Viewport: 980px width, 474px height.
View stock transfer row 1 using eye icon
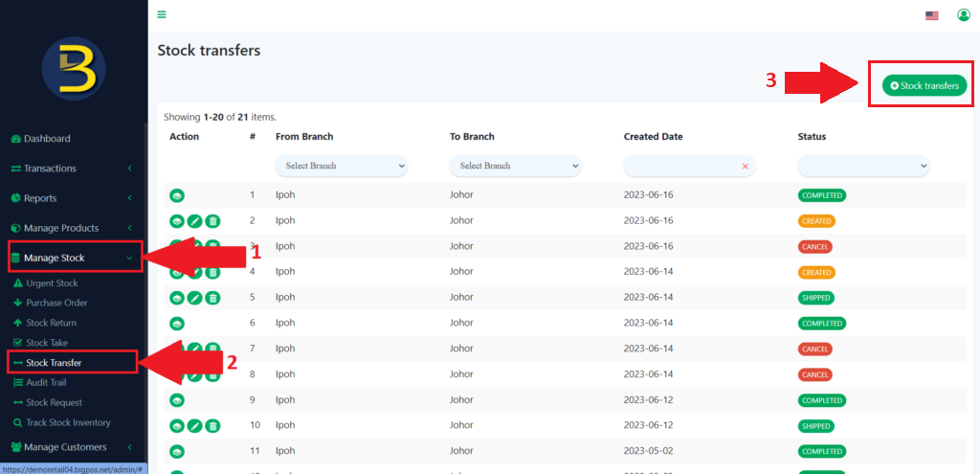coord(177,195)
